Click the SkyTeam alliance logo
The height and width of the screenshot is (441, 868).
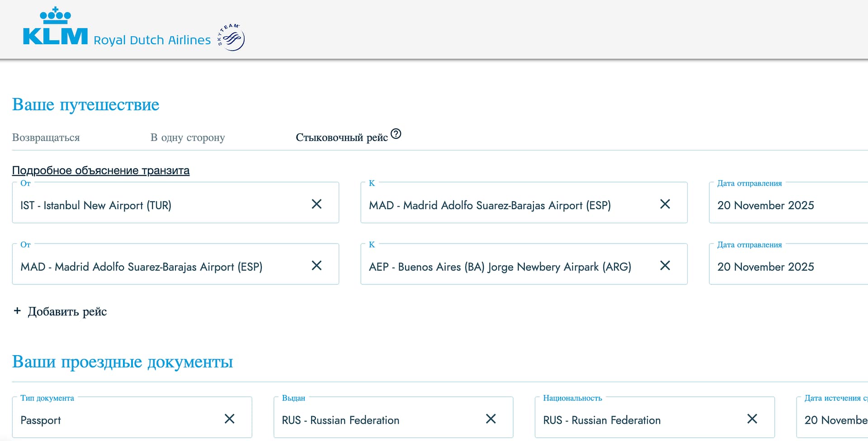tap(232, 38)
